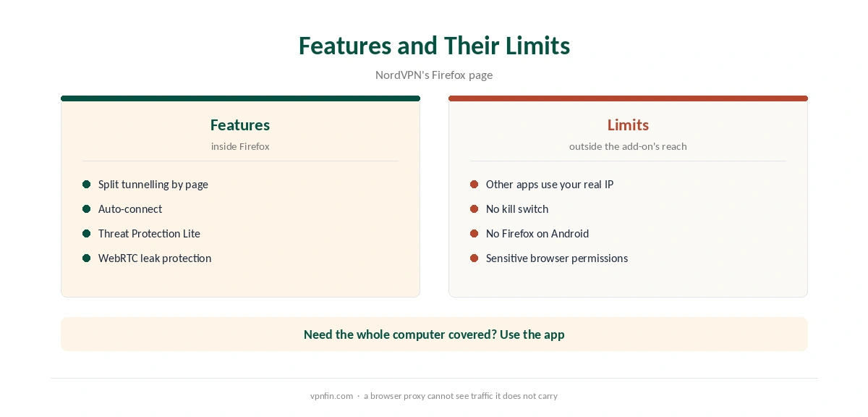Viewport: 868px width, 417px height.
Task: Click the red bullet beside 'Other apps use your real IP'
Action: [x=475, y=184]
